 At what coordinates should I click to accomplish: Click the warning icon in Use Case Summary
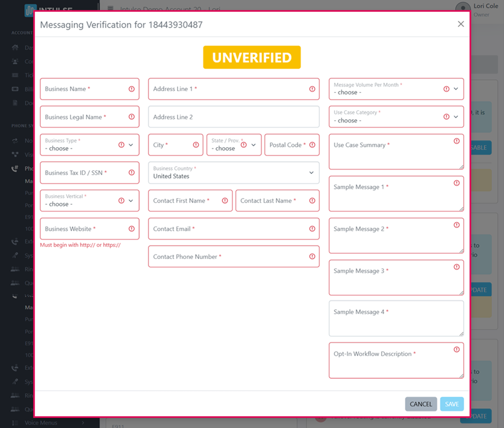coord(456,141)
